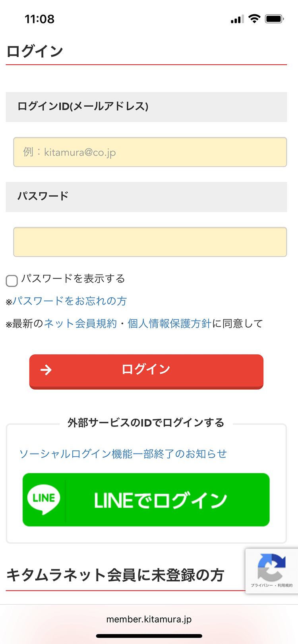Image resolution: width=298 pixels, height=644 pixels.
Task: Click the LINE speech bubble logo
Action: click(x=44, y=500)
